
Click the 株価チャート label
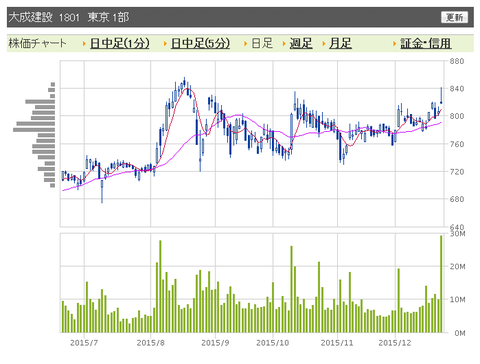[37, 43]
